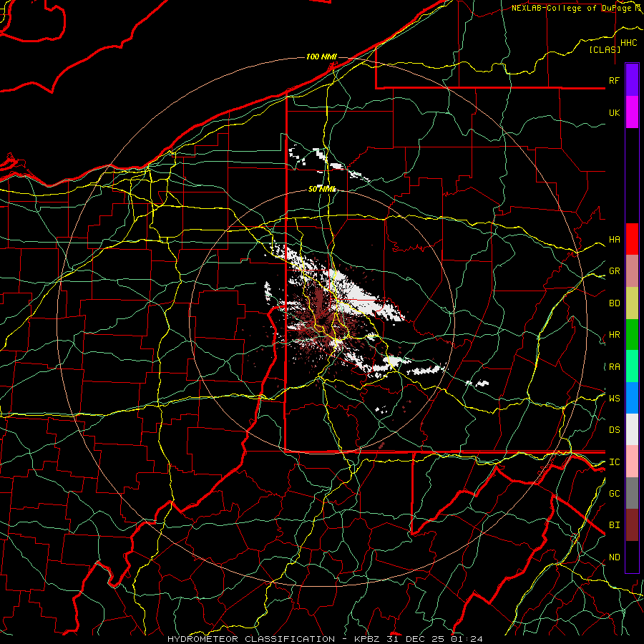Click the 'HA' legend label
The width and height of the screenshot is (644, 644).
pos(614,239)
